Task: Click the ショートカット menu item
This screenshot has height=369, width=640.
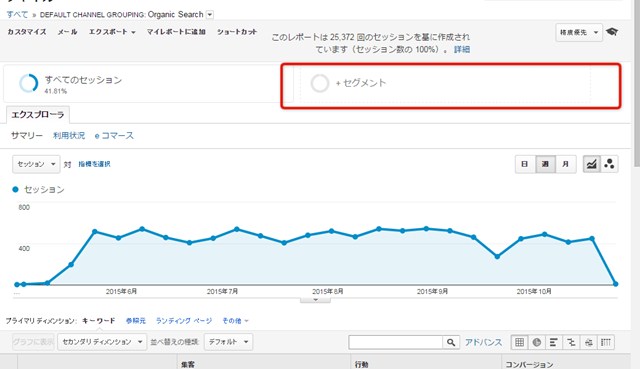Action: (x=237, y=32)
